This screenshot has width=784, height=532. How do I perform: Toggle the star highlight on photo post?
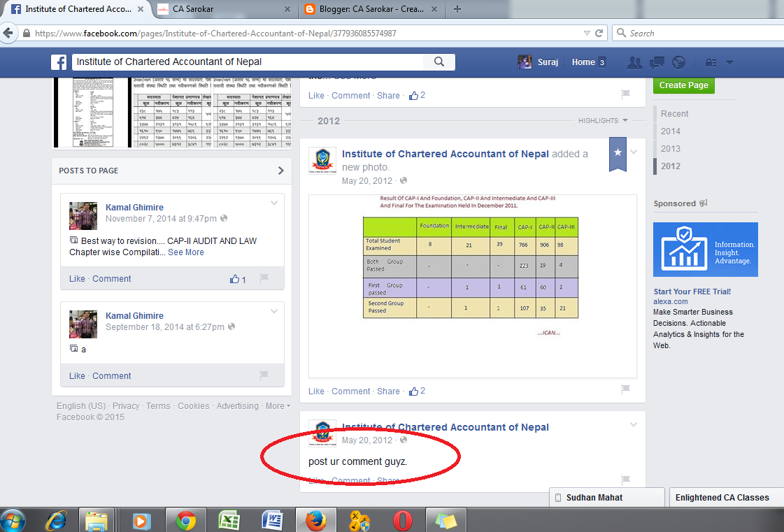tap(618, 154)
